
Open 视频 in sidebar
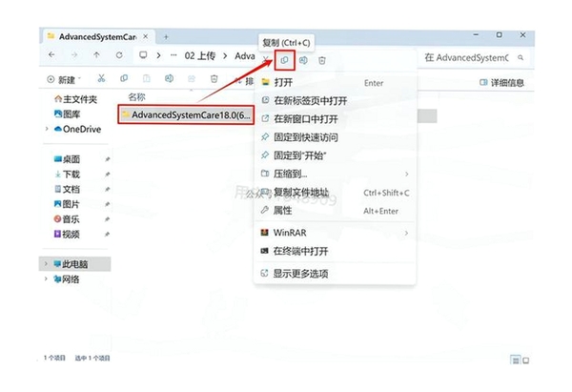click(67, 234)
